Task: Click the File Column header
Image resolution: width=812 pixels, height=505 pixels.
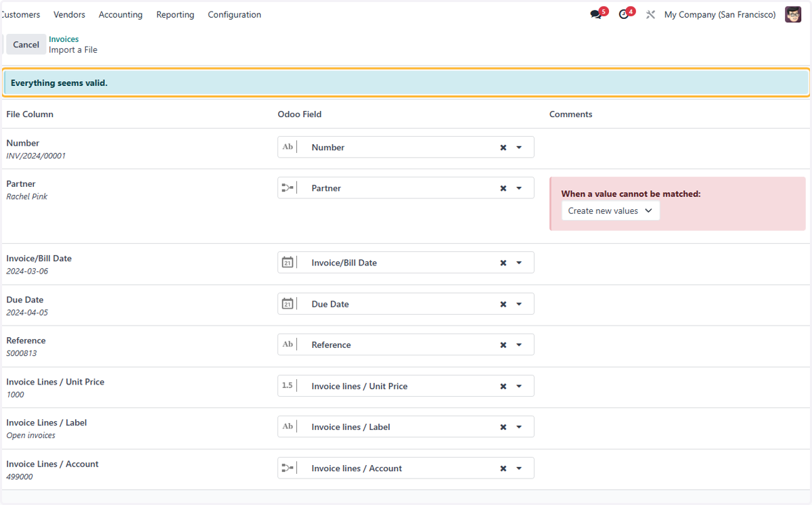Action: [x=30, y=114]
